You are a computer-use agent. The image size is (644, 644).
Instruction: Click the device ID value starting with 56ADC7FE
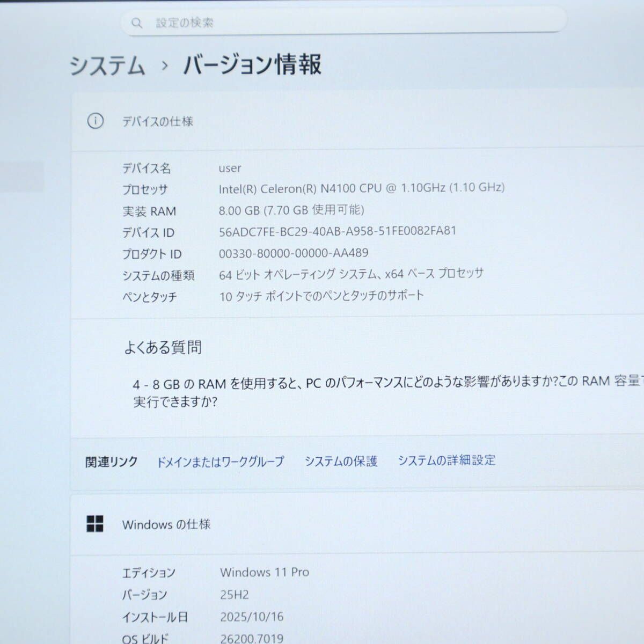pyautogui.click(x=337, y=231)
